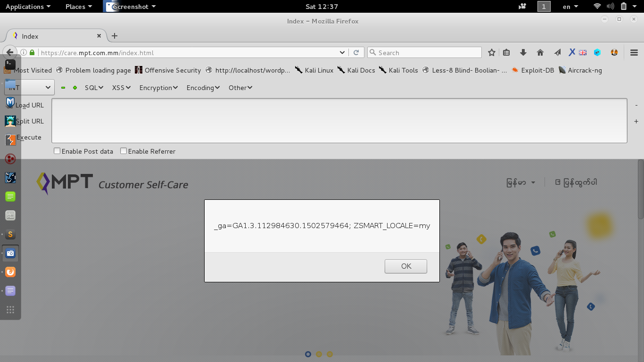Screen dimensions: 644x362
Task: Select the first carousel dot indicator
Action: 308,354
